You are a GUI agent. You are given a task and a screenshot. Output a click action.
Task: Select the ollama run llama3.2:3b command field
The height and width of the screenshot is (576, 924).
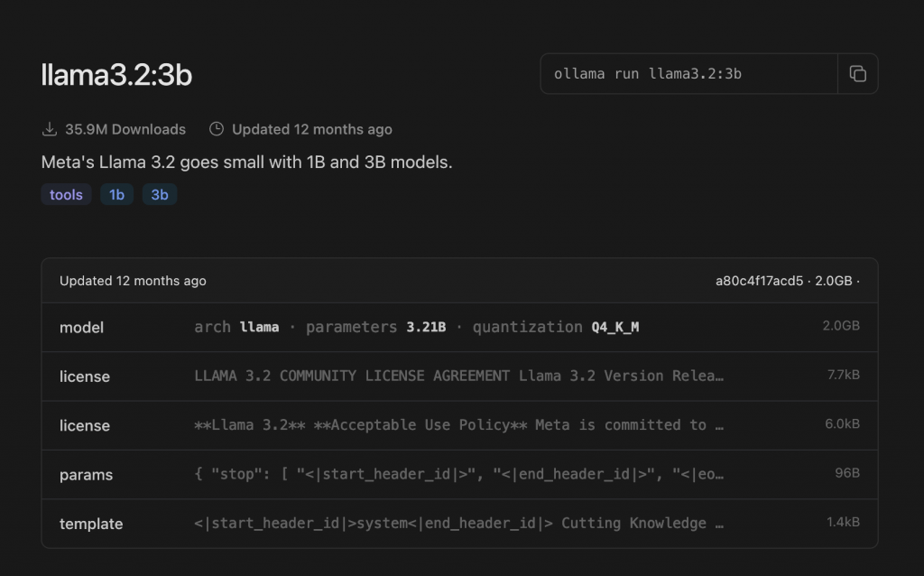(x=688, y=74)
